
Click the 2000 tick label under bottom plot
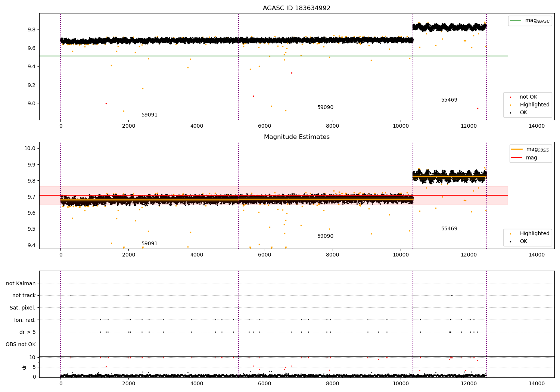128,384
